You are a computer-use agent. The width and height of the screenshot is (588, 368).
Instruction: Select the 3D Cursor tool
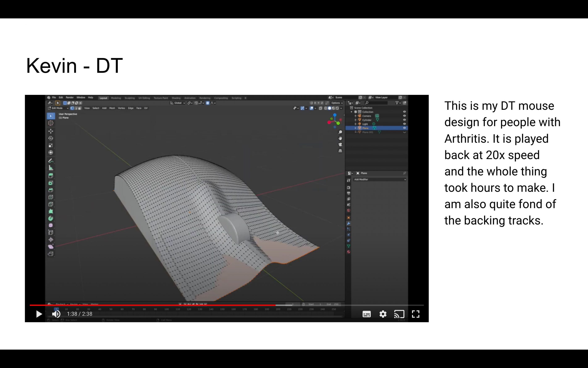pos(51,123)
